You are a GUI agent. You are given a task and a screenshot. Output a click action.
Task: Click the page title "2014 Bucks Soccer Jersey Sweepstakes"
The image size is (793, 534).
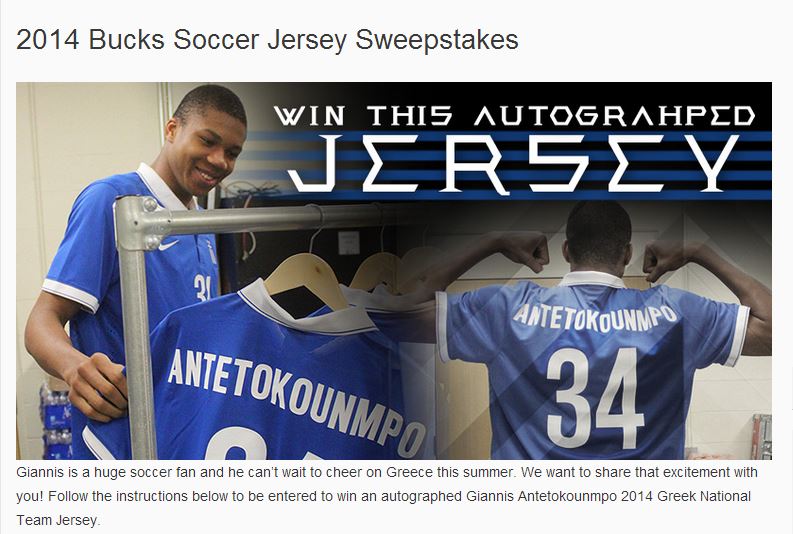coord(267,39)
